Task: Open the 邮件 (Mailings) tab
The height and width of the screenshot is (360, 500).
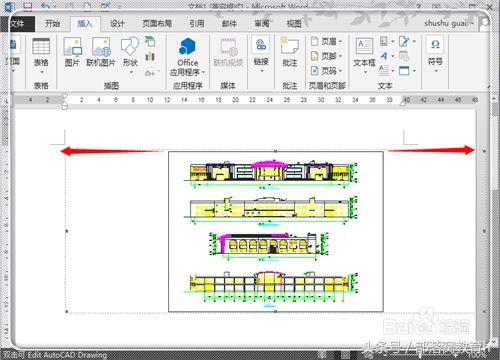Action: tap(229, 24)
